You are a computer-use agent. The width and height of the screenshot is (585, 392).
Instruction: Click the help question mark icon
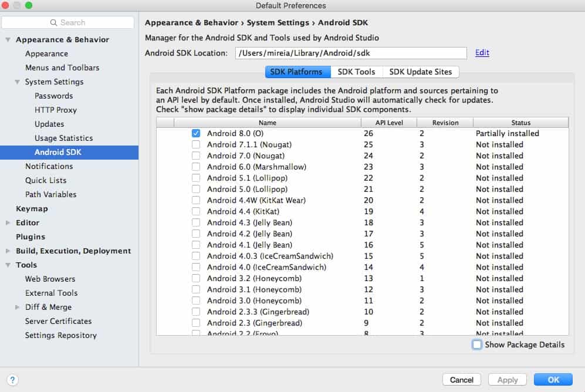[12, 380]
